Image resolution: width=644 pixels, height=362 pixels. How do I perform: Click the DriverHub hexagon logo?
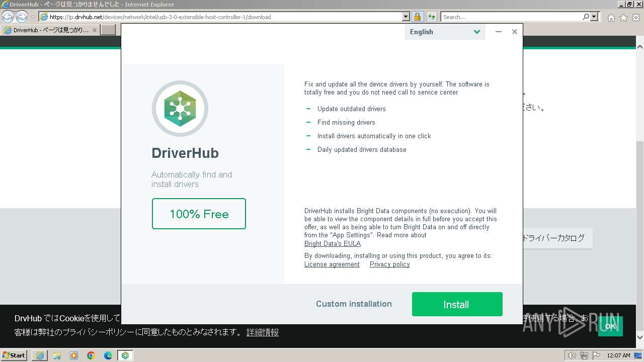[180, 109]
